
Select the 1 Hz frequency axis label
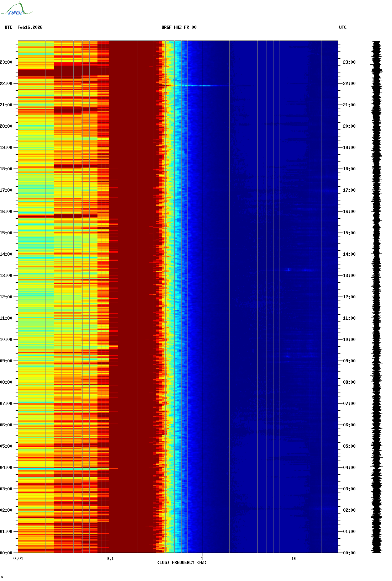(202, 559)
